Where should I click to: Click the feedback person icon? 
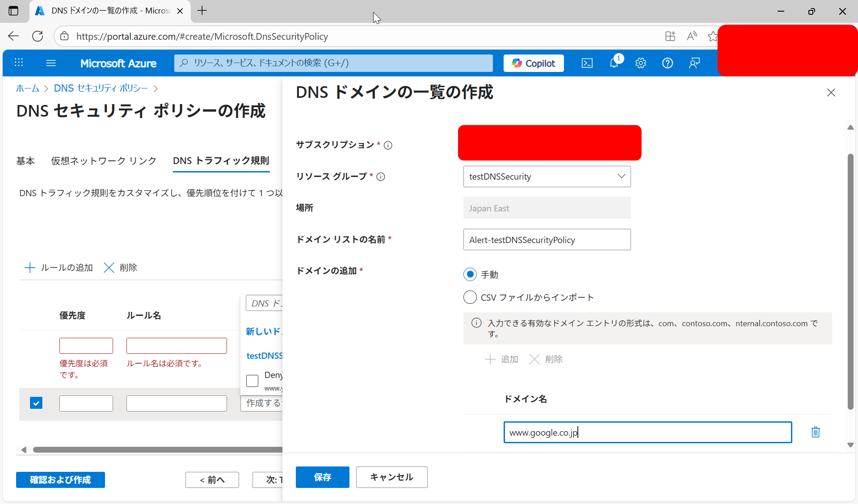(x=694, y=63)
